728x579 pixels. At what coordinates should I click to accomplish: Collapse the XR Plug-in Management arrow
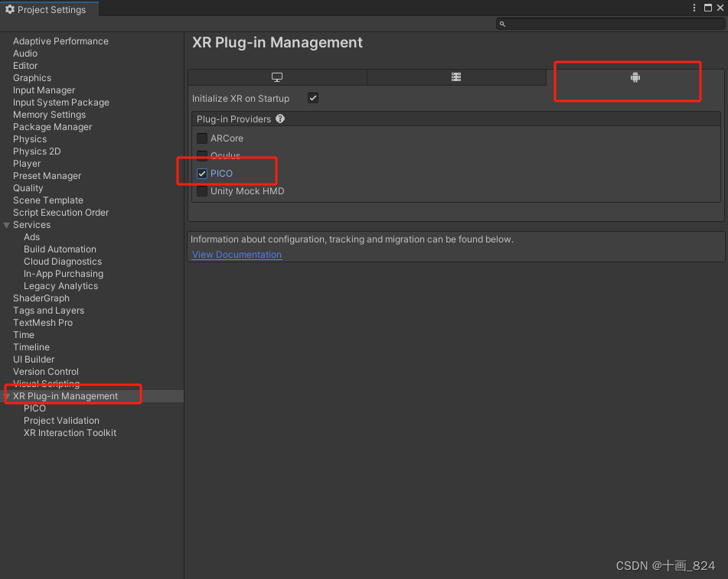click(6, 396)
